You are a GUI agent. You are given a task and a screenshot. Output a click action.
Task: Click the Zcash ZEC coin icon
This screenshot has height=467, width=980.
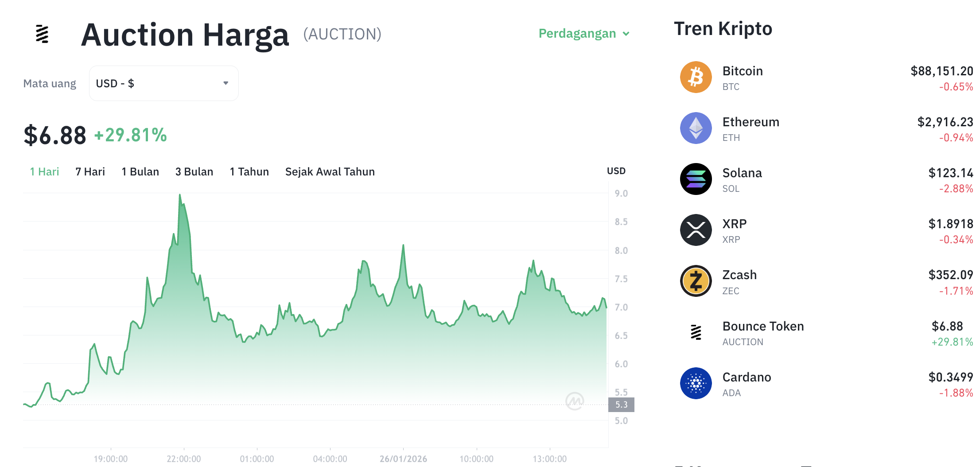click(696, 280)
